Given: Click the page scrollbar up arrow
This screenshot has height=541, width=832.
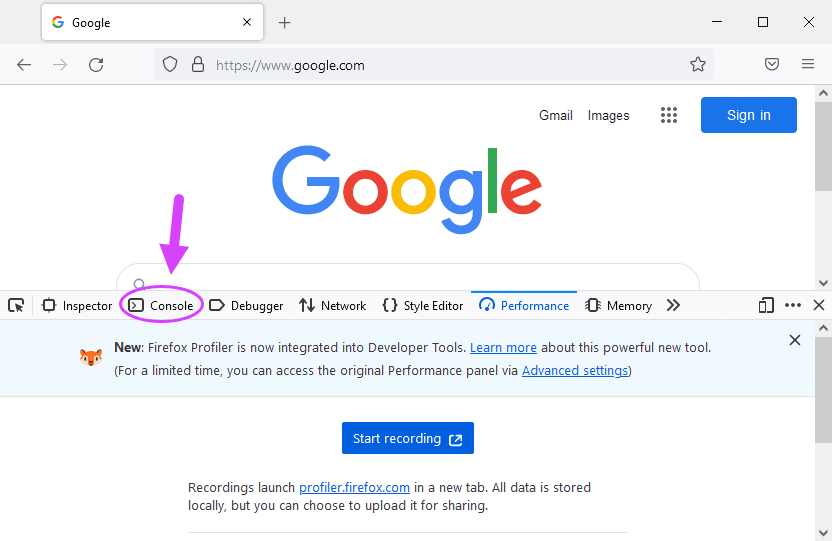Looking at the screenshot, I should [823, 93].
